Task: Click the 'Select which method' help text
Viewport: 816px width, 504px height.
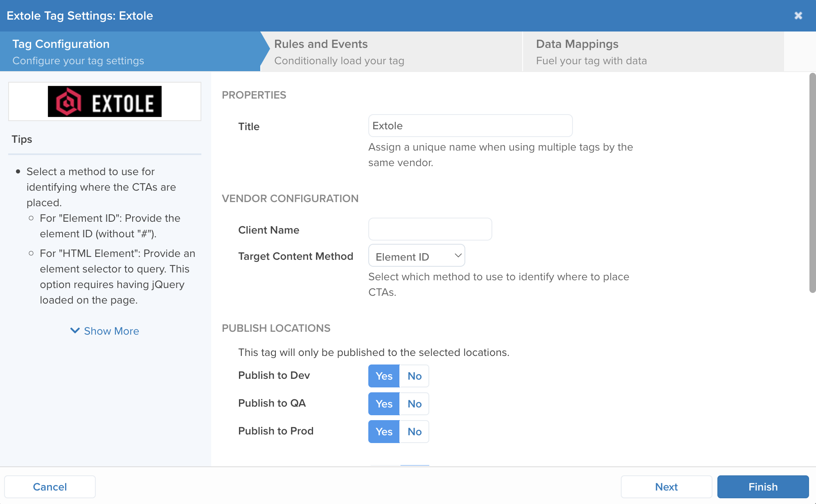Action: point(499,284)
